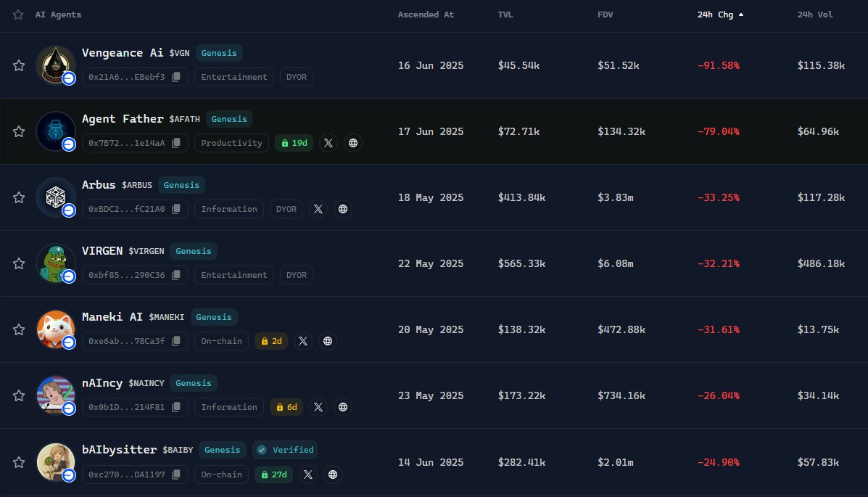The width and height of the screenshot is (868, 497).
Task: Click On-chain tag on Maneki AI
Action: 221,341
